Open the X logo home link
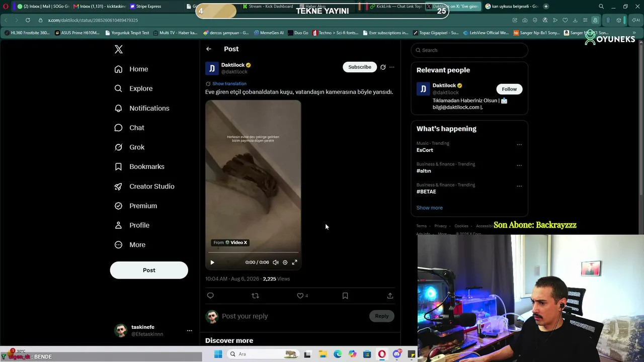 [x=119, y=49]
